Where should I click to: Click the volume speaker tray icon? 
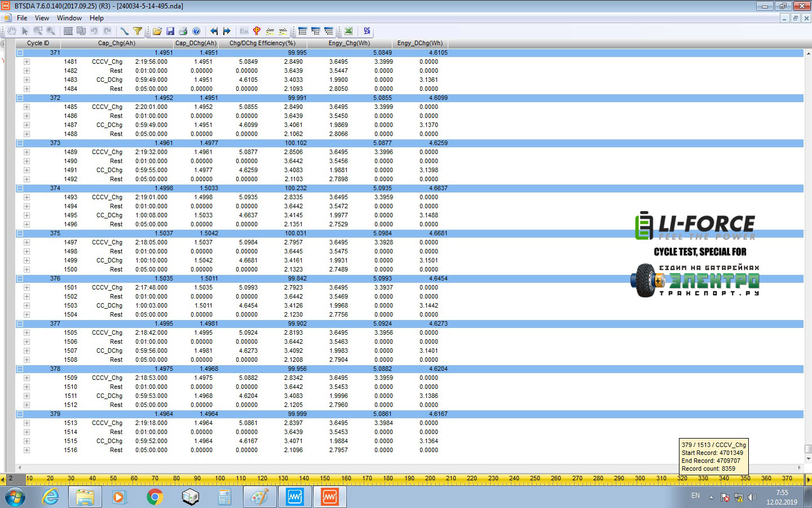coord(752,497)
